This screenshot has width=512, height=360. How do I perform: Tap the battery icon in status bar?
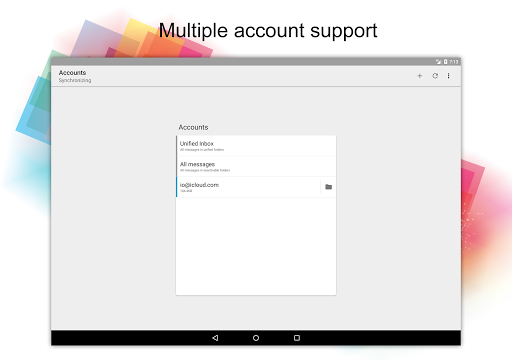(445, 62)
